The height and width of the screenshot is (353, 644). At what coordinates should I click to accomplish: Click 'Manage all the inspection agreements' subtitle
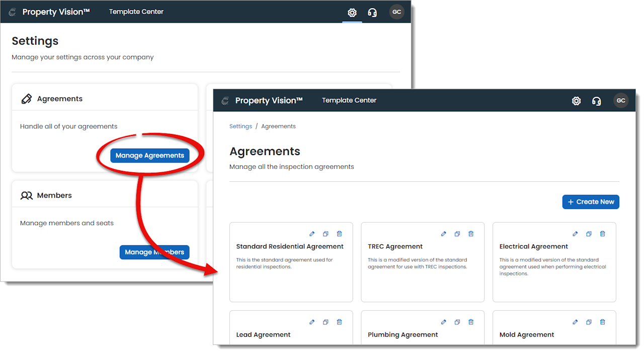pyautogui.click(x=292, y=167)
